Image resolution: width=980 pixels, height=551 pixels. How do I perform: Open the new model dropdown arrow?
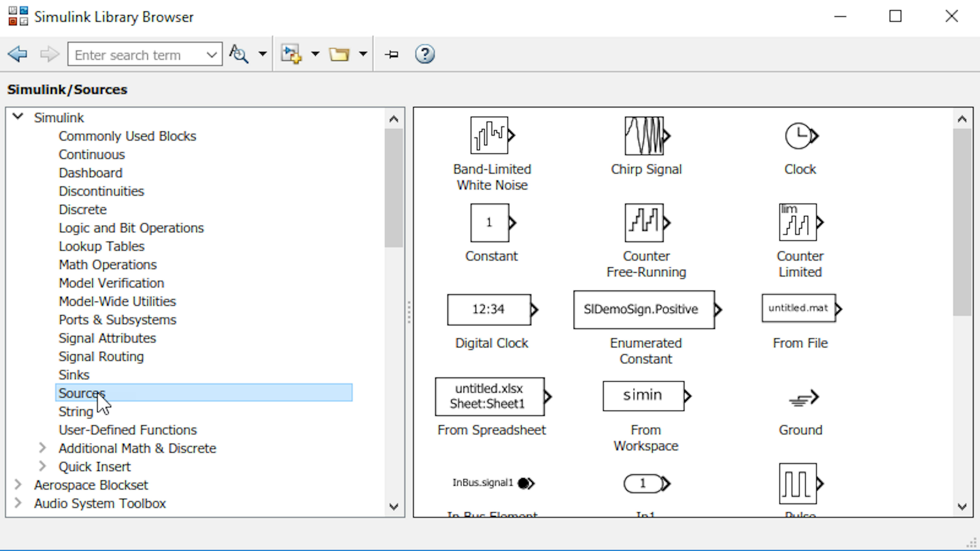pos(315,54)
